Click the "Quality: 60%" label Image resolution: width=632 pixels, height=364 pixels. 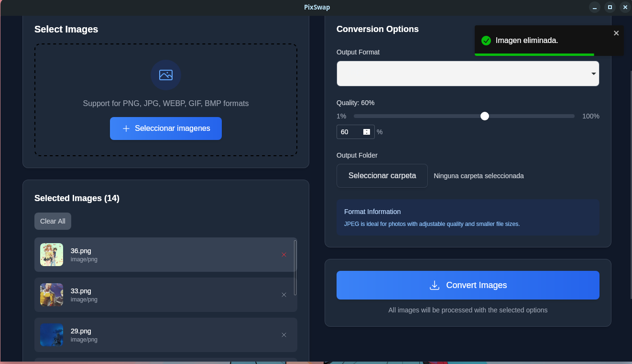point(356,103)
